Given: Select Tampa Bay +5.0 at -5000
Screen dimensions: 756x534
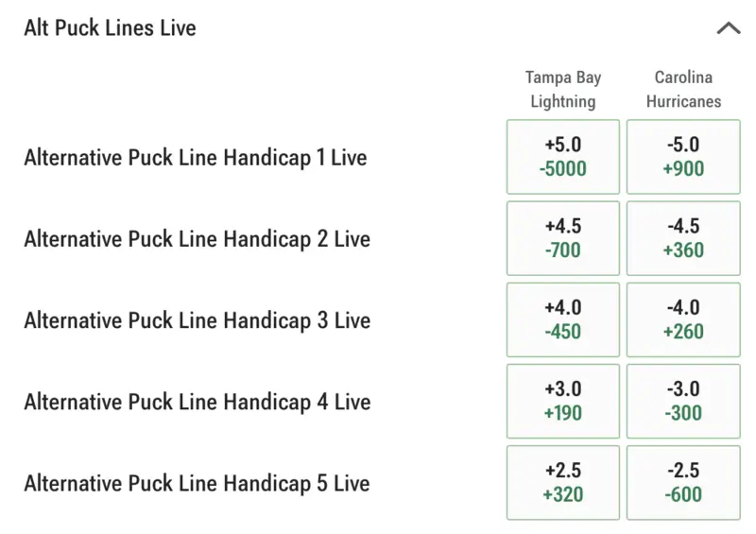Looking at the screenshot, I should point(563,157).
